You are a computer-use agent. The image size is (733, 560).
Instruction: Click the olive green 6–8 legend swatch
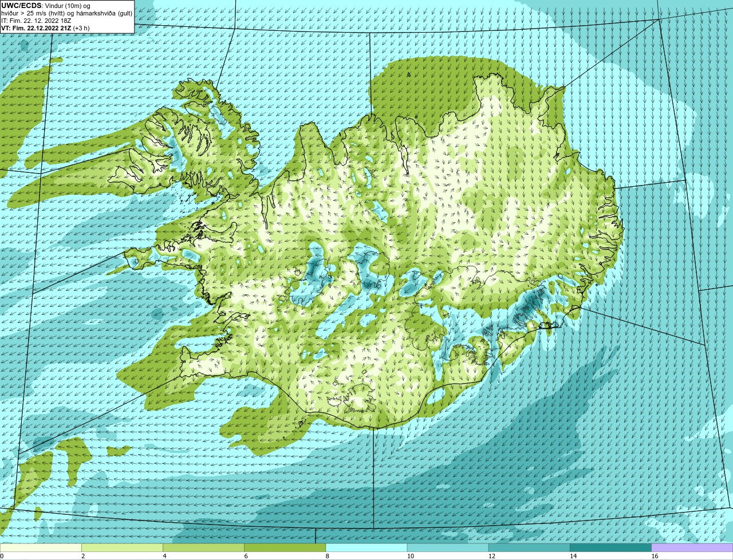pyautogui.click(x=285, y=547)
